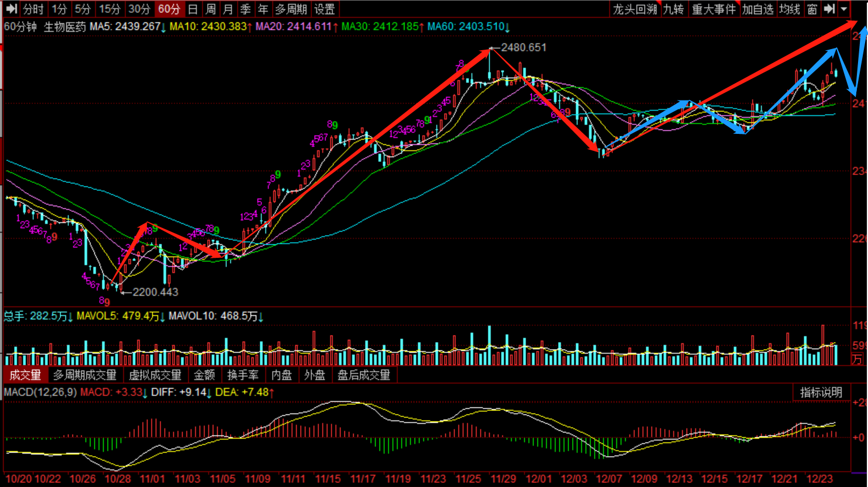Open the top-right dropdown arrow menu
Viewport: 868px width, 487px height.
[844, 9]
